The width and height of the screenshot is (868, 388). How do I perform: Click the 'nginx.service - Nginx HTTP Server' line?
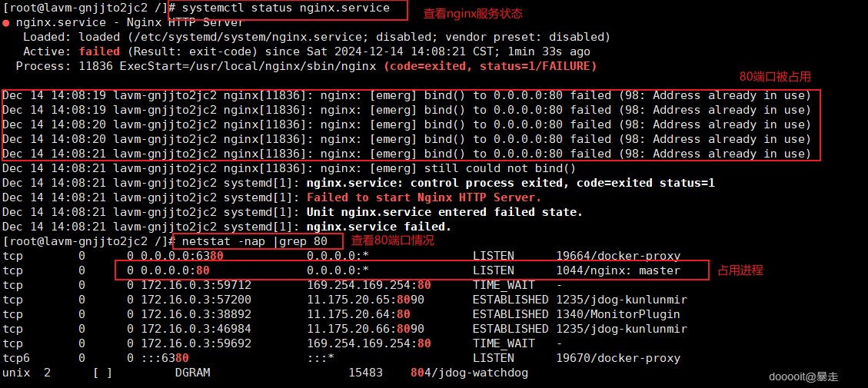129,23
